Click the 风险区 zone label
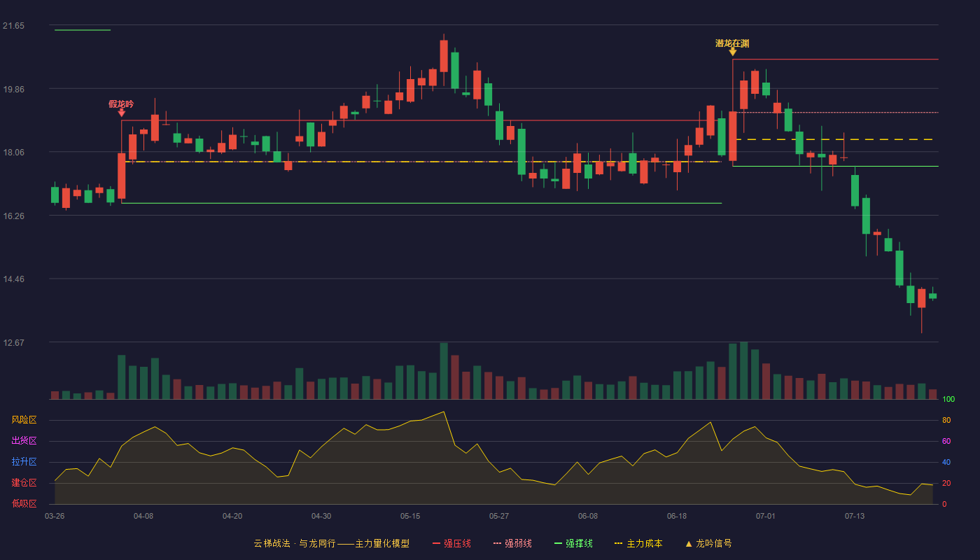Image resolution: width=980 pixels, height=560 pixels. click(x=24, y=420)
